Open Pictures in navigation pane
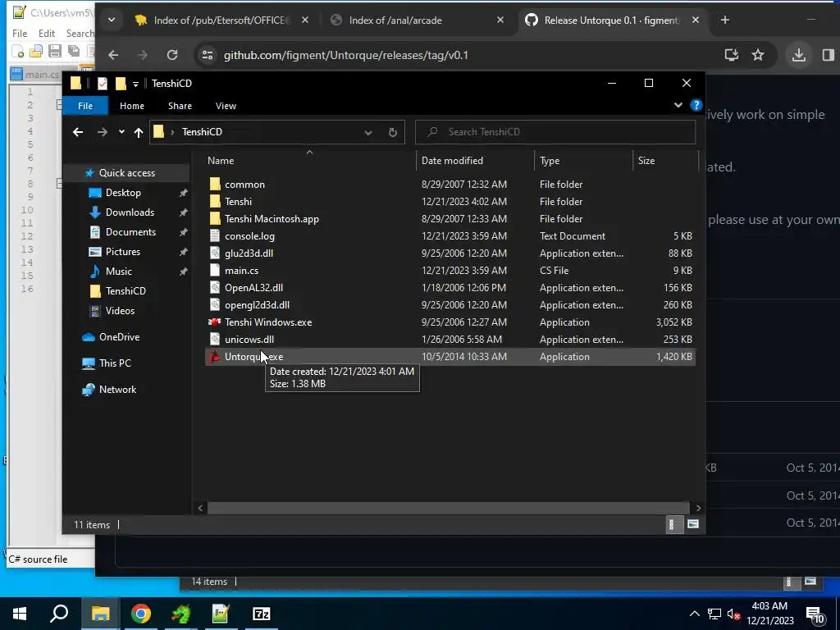This screenshot has height=630, width=840. 123,252
